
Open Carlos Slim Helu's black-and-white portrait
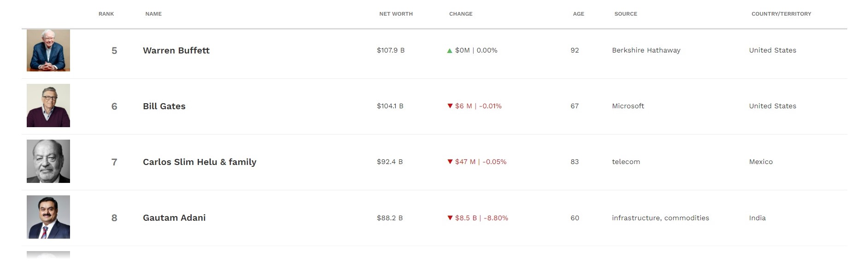pyautogui.click(x=48, y=161)
